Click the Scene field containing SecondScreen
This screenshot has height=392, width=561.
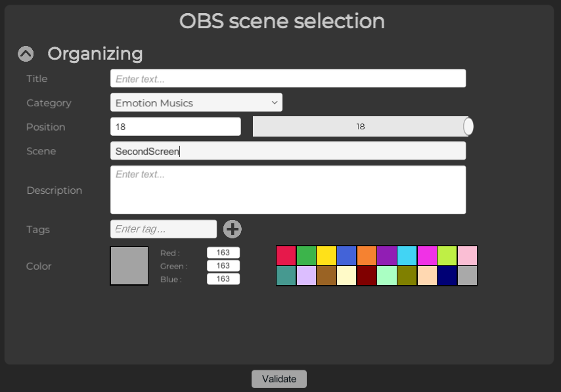click(288, 151)
